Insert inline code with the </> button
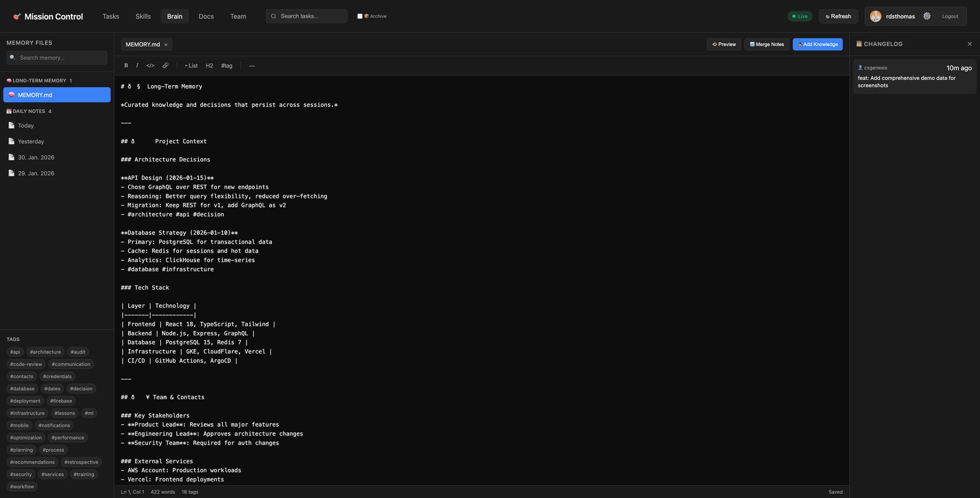Viewport: 980px width, 498px height. [x=150, y=66]
